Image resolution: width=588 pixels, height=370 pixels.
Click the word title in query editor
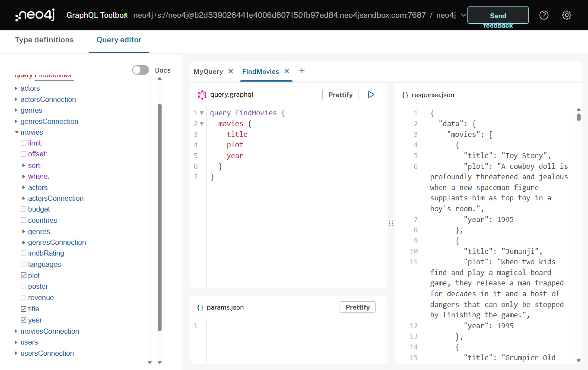click(237, 134)
